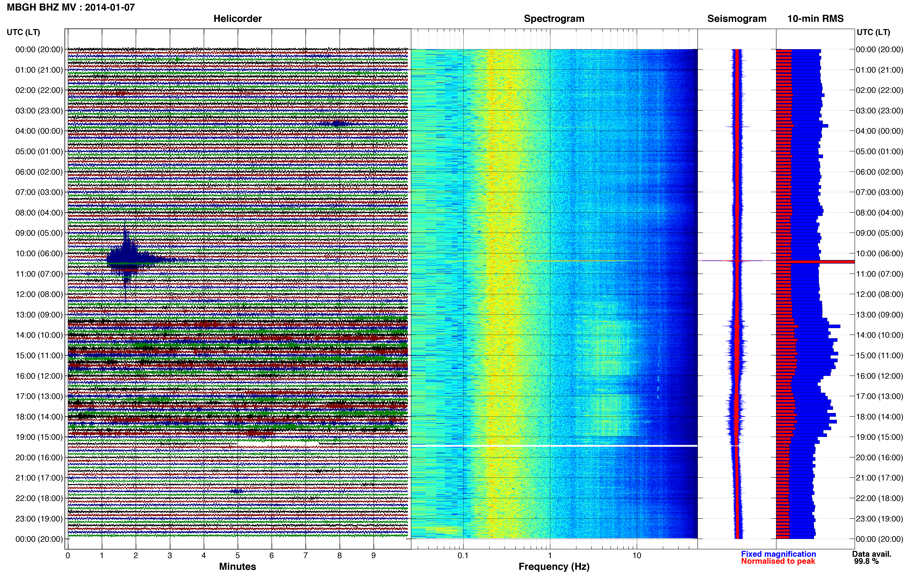
Task: Click right-axis time label '19:00 (15:00)'
Action: (x=879, y=437)
